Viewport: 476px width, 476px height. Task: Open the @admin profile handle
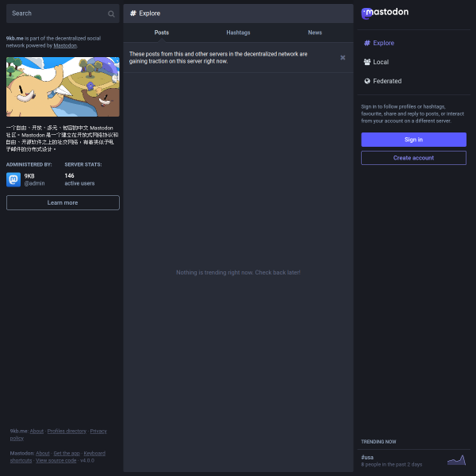pyautogui.click(x=34, y=183)
